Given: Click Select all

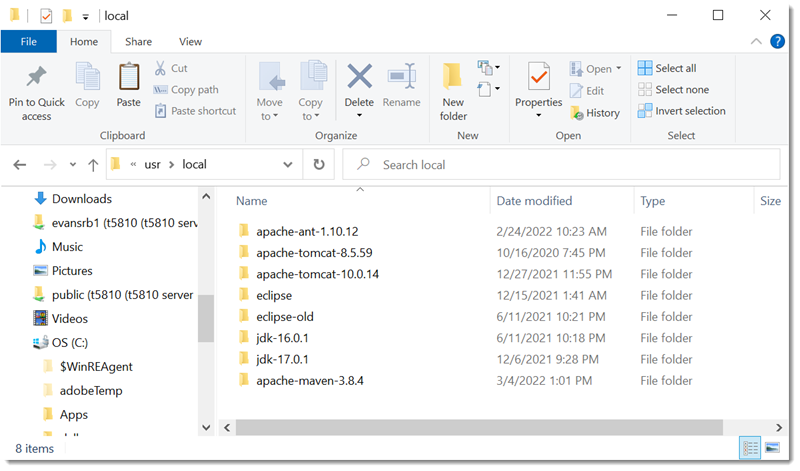Looking at the screenshot, I should click(667, 68).
